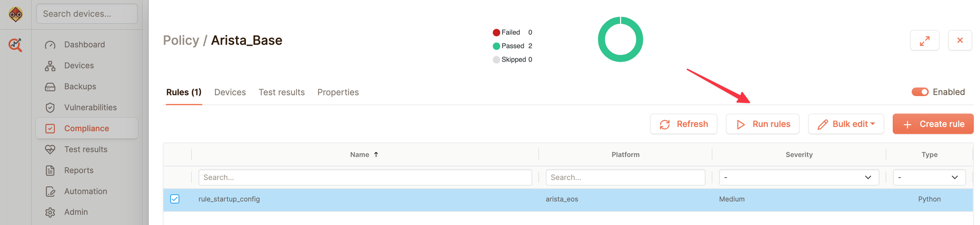The width and height of the screenshot is (980, 225).
Task: Click the Admin gear icon
Action: [x=50, y=212]
